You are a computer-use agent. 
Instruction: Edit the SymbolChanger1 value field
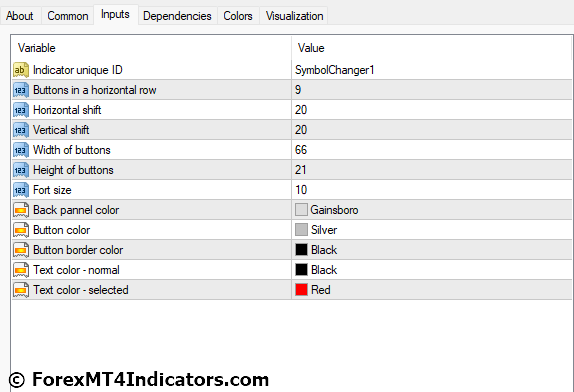point(432,70)
